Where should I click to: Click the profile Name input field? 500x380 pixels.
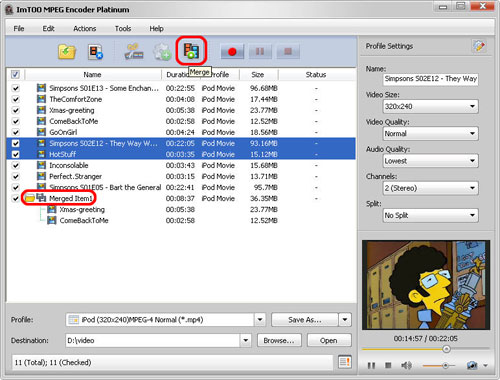pos(431,79)
